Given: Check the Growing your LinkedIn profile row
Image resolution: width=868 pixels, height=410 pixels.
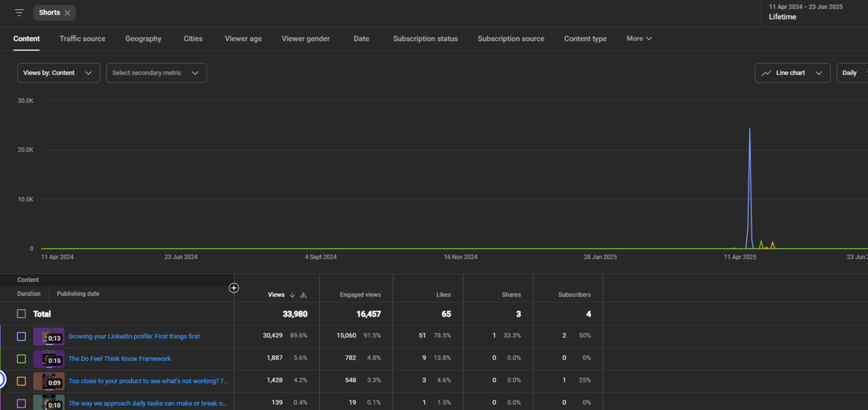Looking at the screenshot, I should click(x=21, y=336).
